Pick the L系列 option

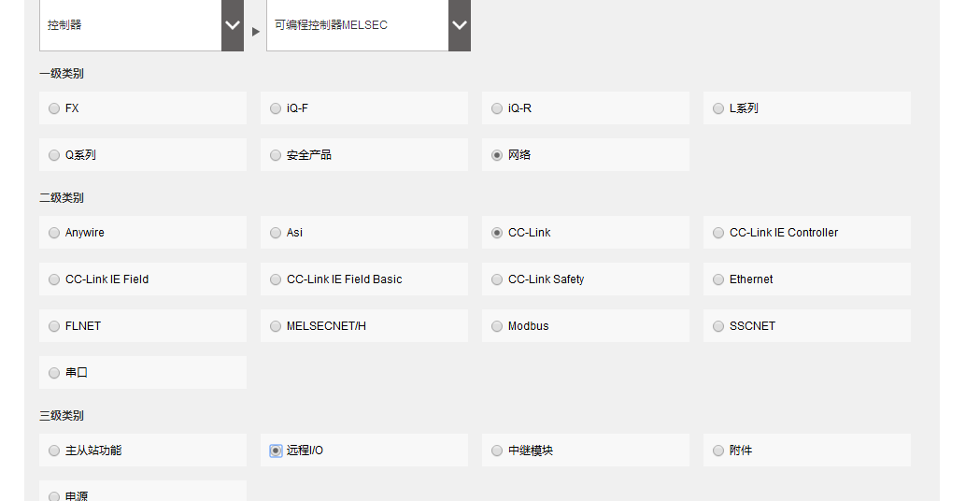[x=718, y=108]
